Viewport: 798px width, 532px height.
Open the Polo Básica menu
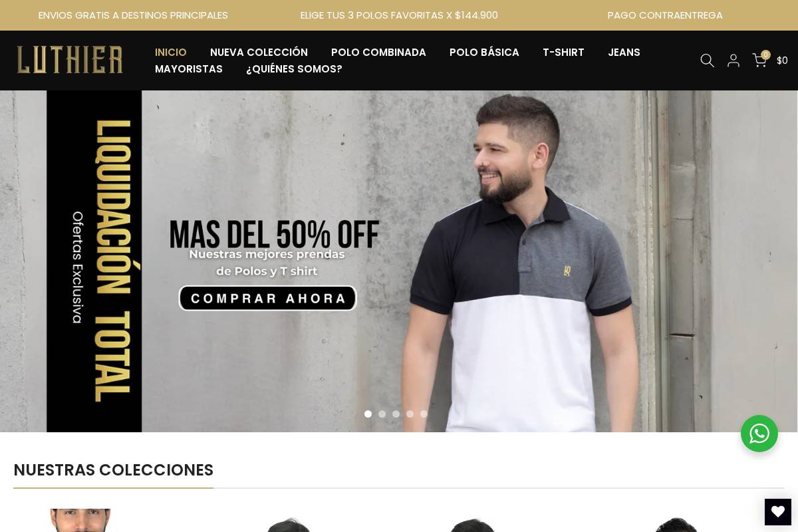click(484, 52)
